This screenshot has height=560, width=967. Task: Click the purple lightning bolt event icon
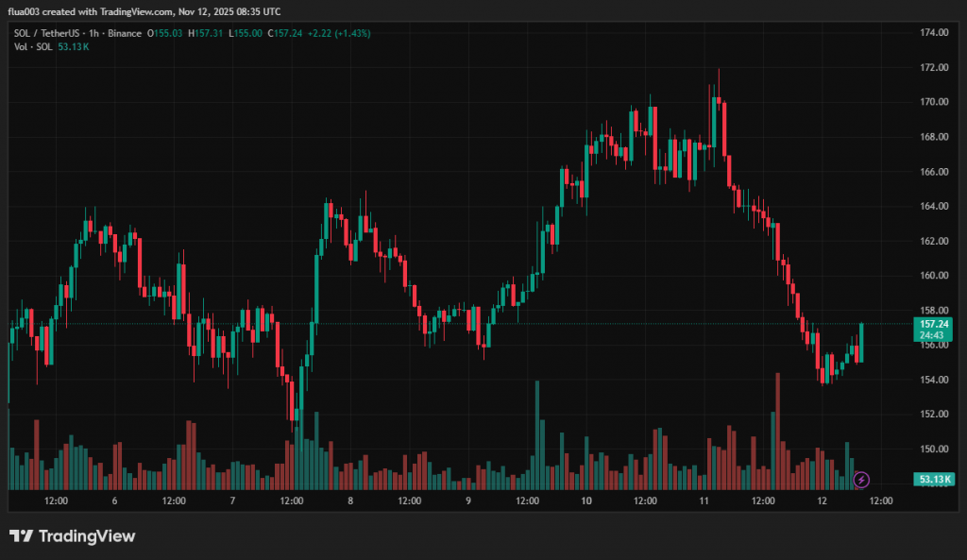click(x=861, y=480)
